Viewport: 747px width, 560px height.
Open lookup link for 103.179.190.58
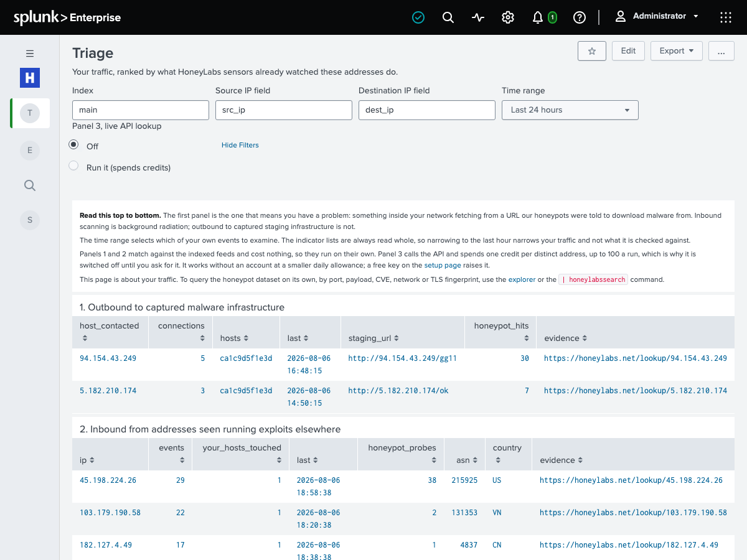click(633, 513)
